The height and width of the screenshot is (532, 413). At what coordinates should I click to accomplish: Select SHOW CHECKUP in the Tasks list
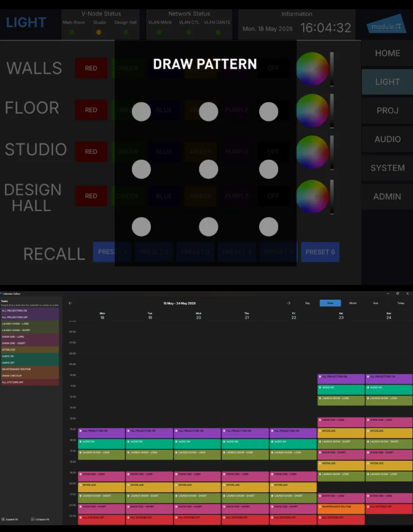point(30,375)
